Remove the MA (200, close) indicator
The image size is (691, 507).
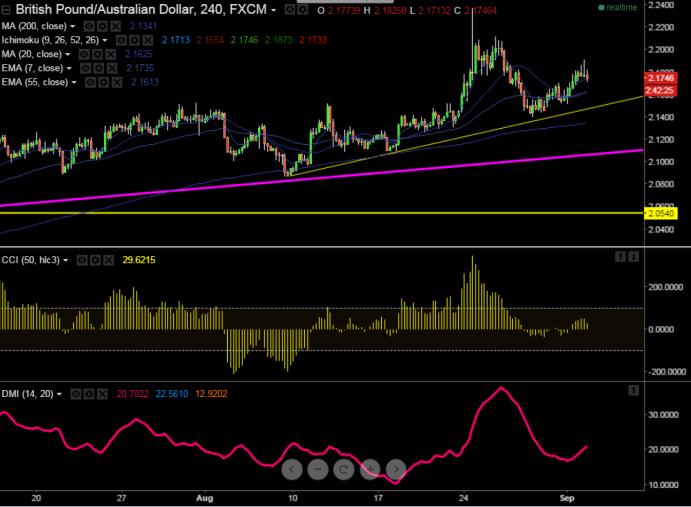point(115,26)
